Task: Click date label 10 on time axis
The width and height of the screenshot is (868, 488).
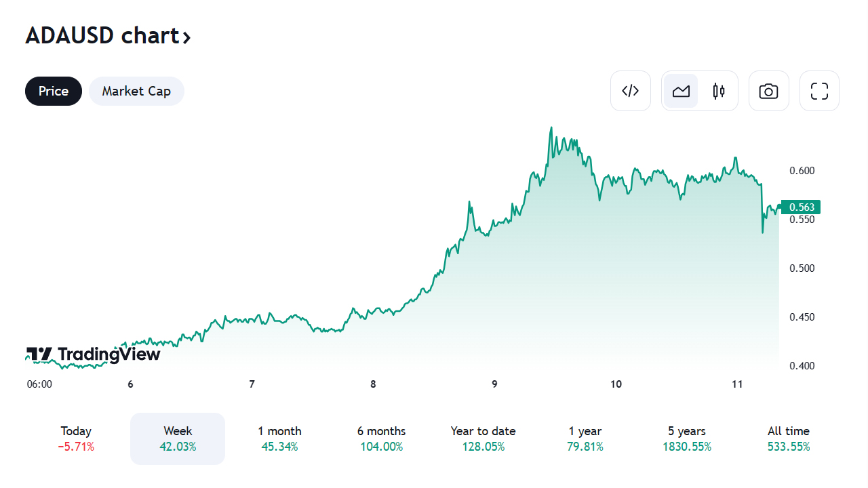Action: 616,384
